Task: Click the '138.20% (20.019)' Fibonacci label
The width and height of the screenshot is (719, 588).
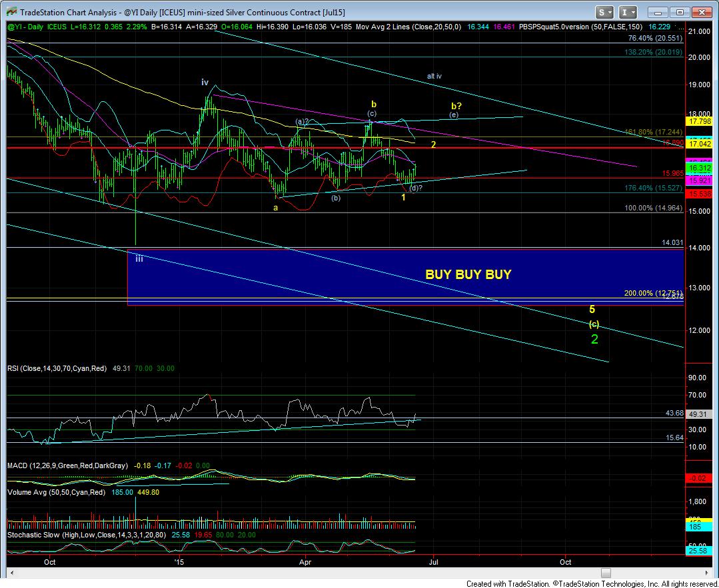Action: [654, 52]
